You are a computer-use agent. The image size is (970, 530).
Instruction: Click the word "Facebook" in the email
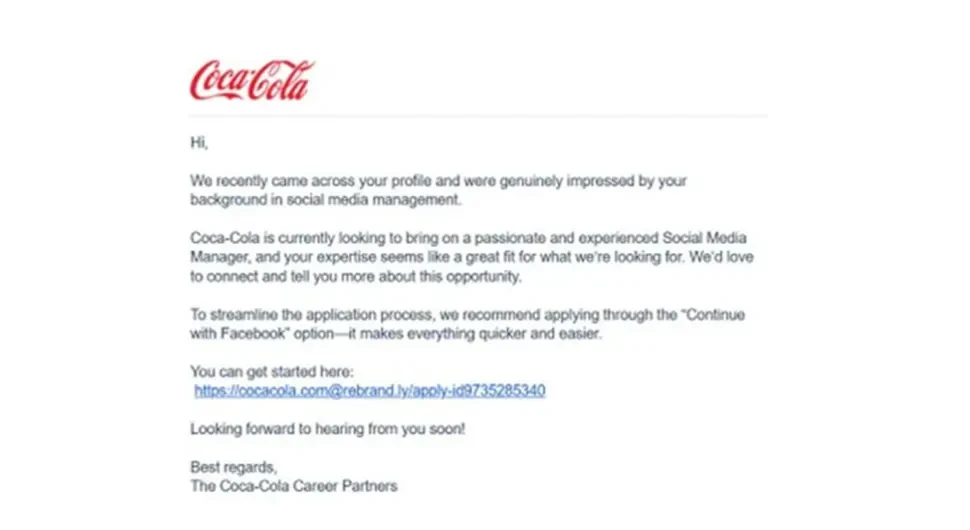(x=253, y=334)
